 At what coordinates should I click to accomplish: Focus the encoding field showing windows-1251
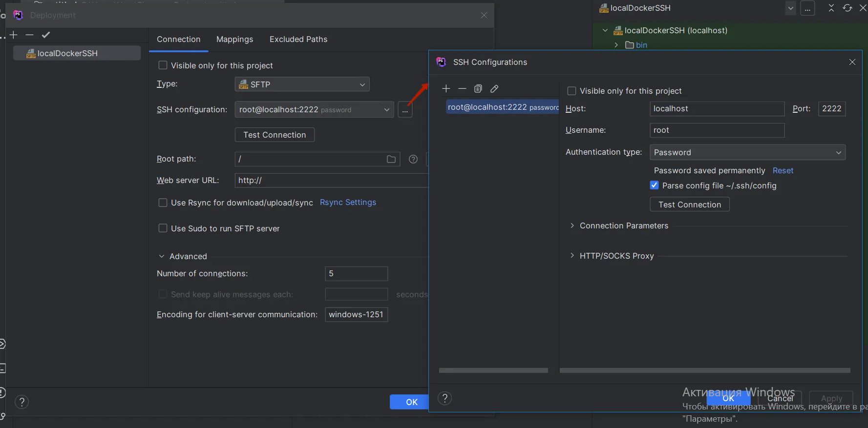(357, 315)
